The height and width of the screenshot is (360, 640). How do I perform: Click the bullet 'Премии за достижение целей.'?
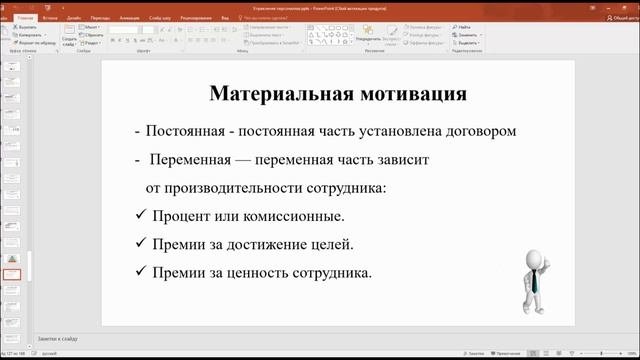point(253,244)
